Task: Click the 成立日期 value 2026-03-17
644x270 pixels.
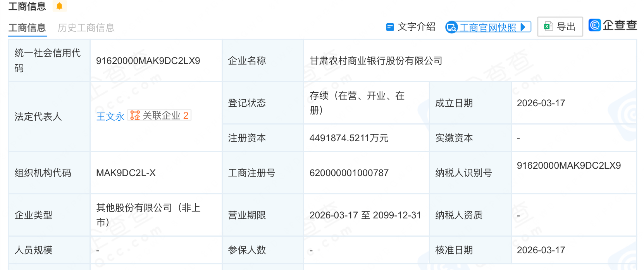Action: tap(541, 103)
